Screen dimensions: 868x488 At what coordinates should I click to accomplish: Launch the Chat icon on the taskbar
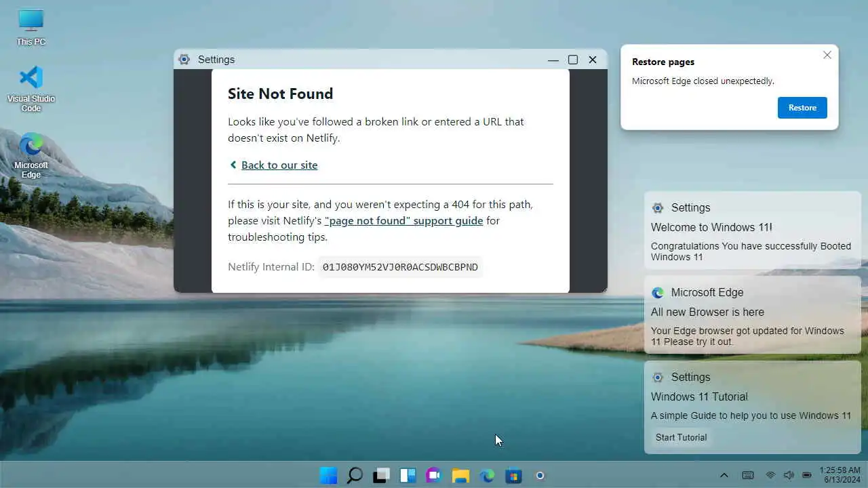[434, 475]
